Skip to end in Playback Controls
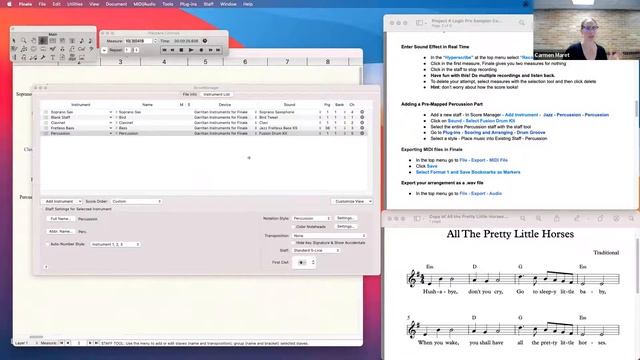640x360 pixels. coord(218,50)
